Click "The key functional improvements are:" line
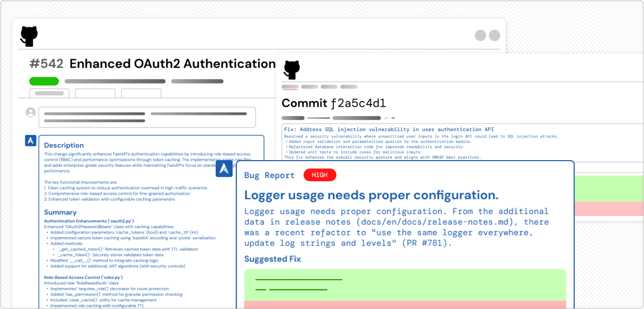Viewport: 644px width, 309px height. click(81, 182)
